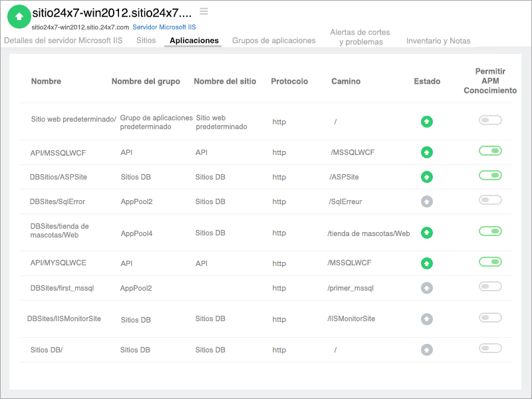Image resolution: width=532 pixels, height=399 pixels.
Task: Click status icon for DBSites/tienda de mascotas/Web
Action: pyautogui.click(x=427, y=233)
